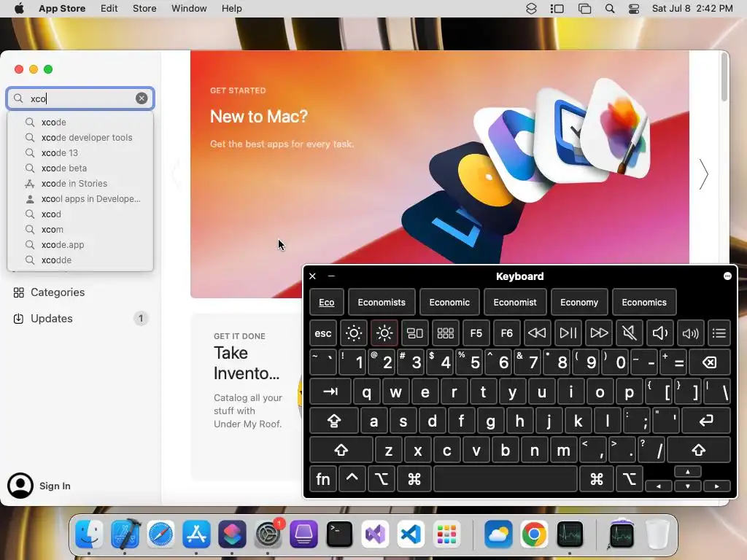The height and width of the screenshot is (560, 747).
Task: Open Visual Studio Code from the Dock
Action: click(411, 534)
